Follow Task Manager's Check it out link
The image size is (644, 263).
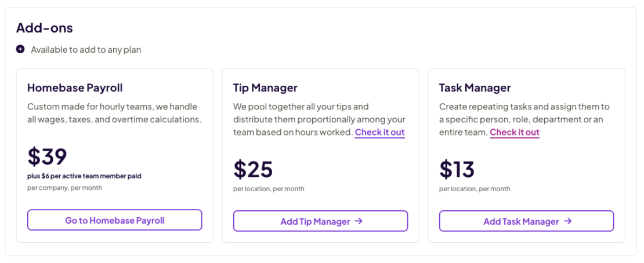tap(514, 132)
